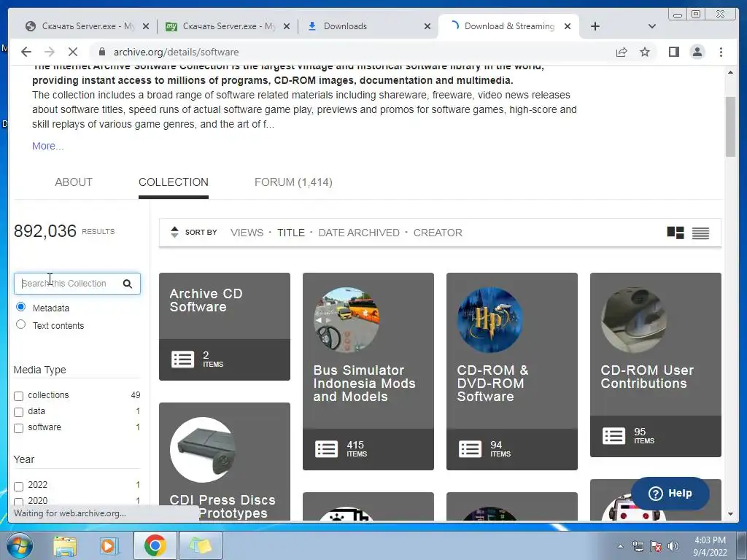Viewport: 747px width, 560px height.
Task: Check the data media type box
Action: [x=18, y=413]
